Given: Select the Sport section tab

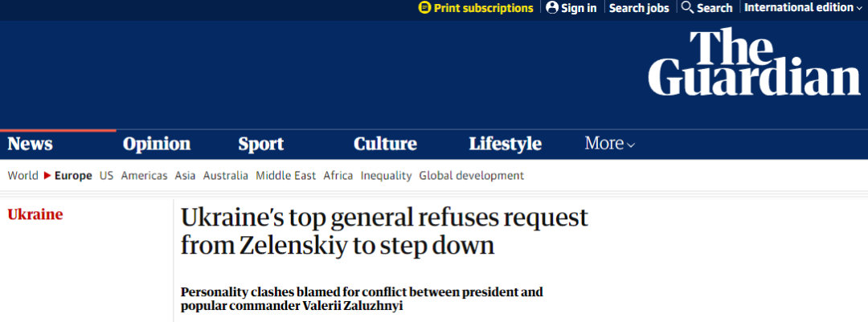Looking at the screenshot, I should [261, 144].
